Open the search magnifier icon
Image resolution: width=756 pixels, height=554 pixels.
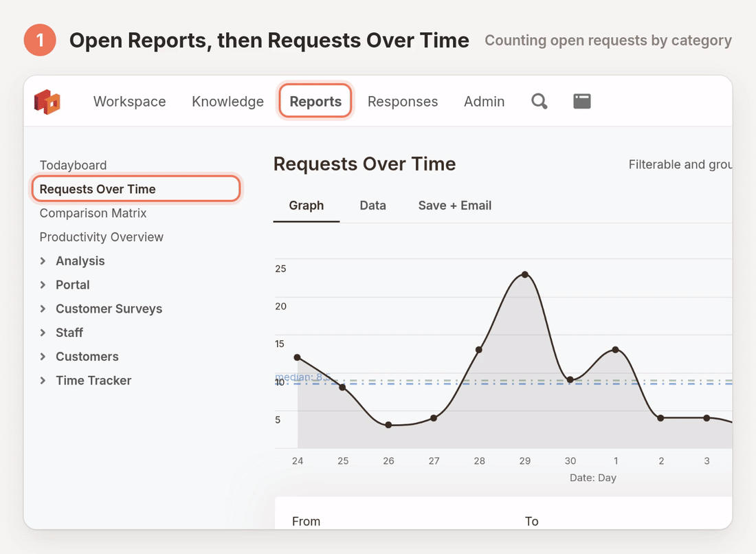pos(539,101)
